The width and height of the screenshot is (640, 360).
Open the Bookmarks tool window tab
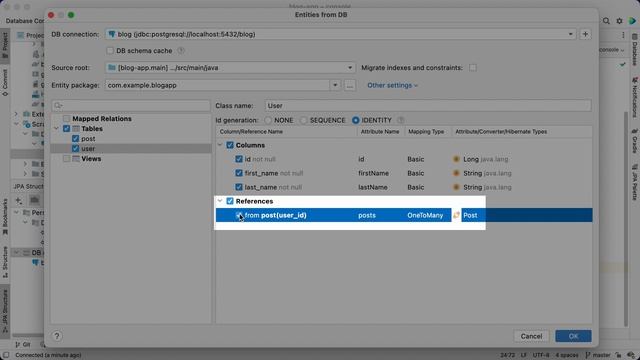pyautogui.click(x=5, y=217)
